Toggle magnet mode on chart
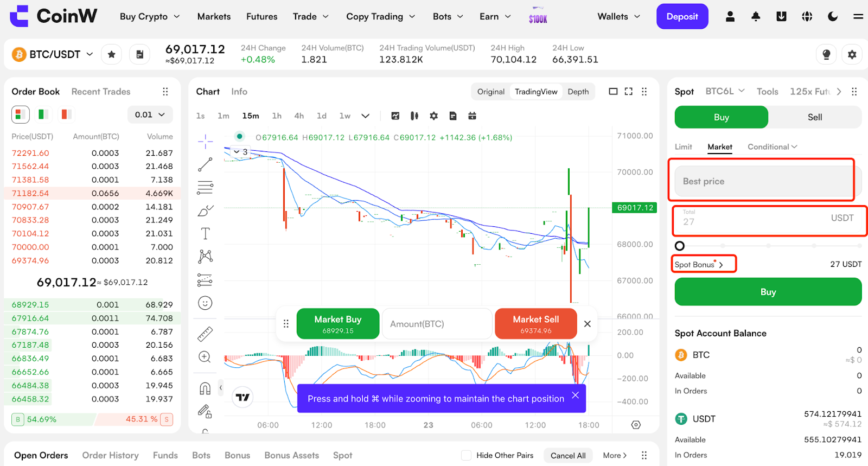868x466 pixels. tap(205, 388)
